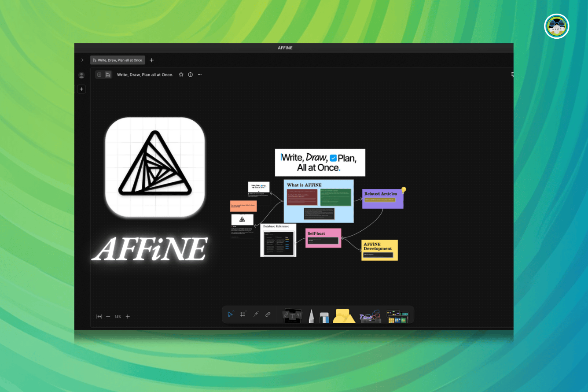Viewport: 588px width, 392px height.
Task: Switch to Page mode
Action: click(x=99, y=74)
